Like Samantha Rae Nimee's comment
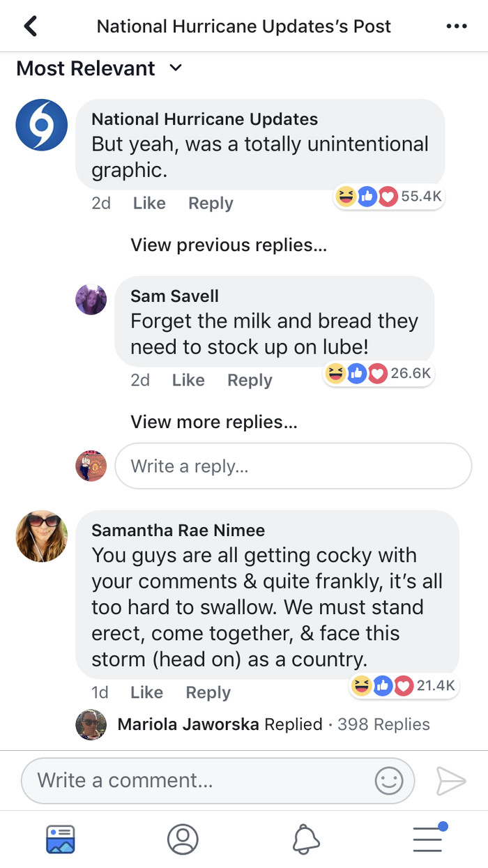 click(x=146, y=693)
